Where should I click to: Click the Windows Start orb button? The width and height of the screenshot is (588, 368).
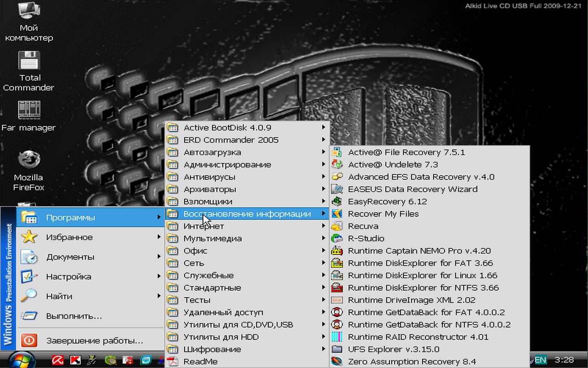[x=22, y=360]
